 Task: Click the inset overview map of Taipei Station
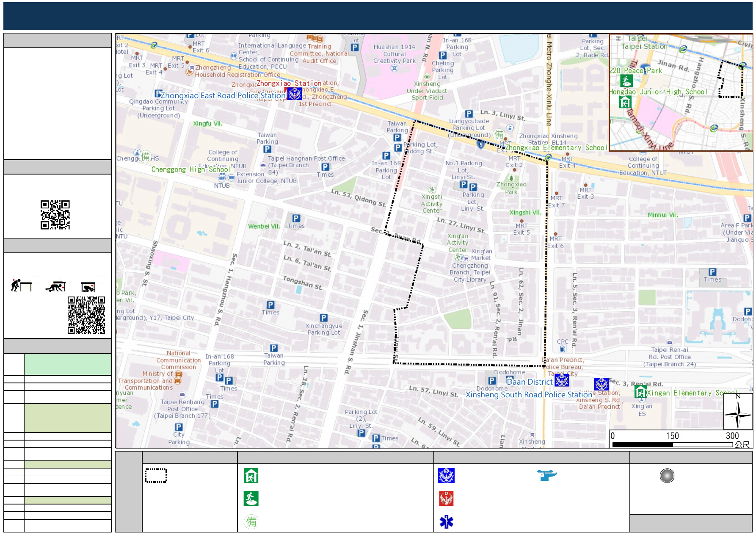click(681, 93)
